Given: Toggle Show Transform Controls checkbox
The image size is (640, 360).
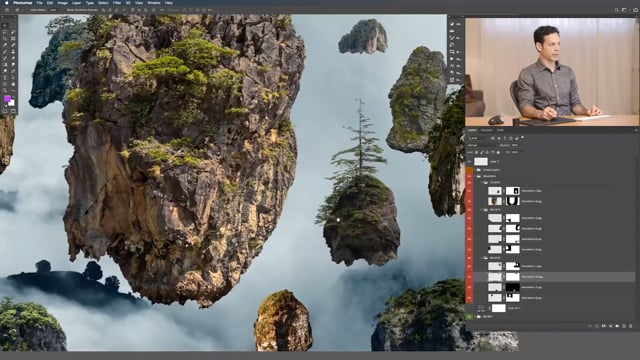Looking at the screenshot, I should click(65, 10).
